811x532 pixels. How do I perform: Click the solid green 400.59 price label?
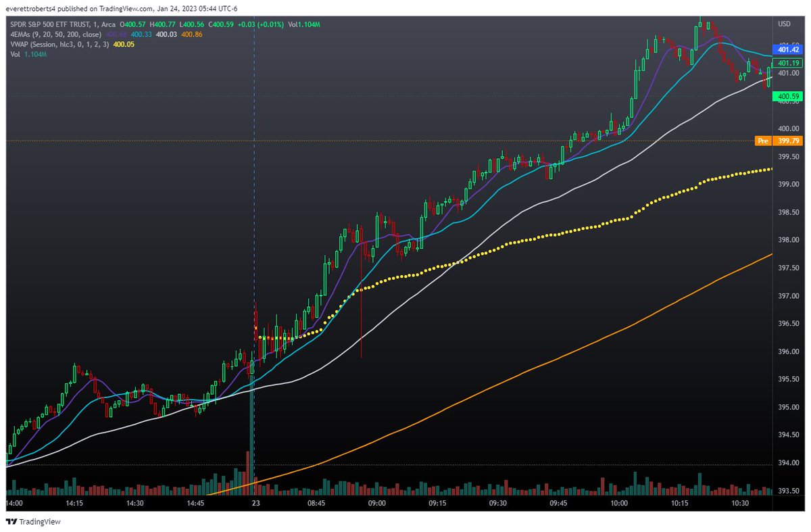(789, 97)
